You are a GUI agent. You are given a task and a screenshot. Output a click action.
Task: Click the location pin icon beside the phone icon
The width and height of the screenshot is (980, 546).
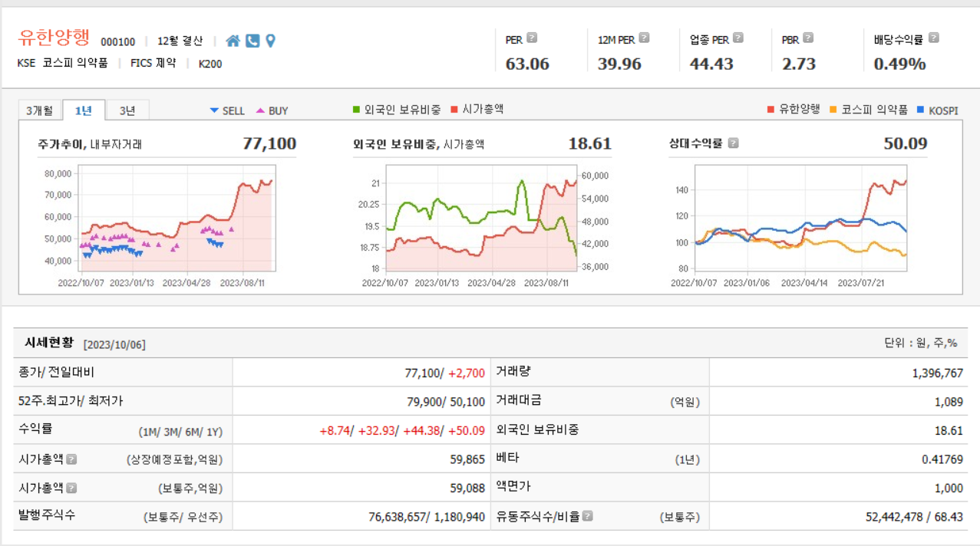[270, 40]
